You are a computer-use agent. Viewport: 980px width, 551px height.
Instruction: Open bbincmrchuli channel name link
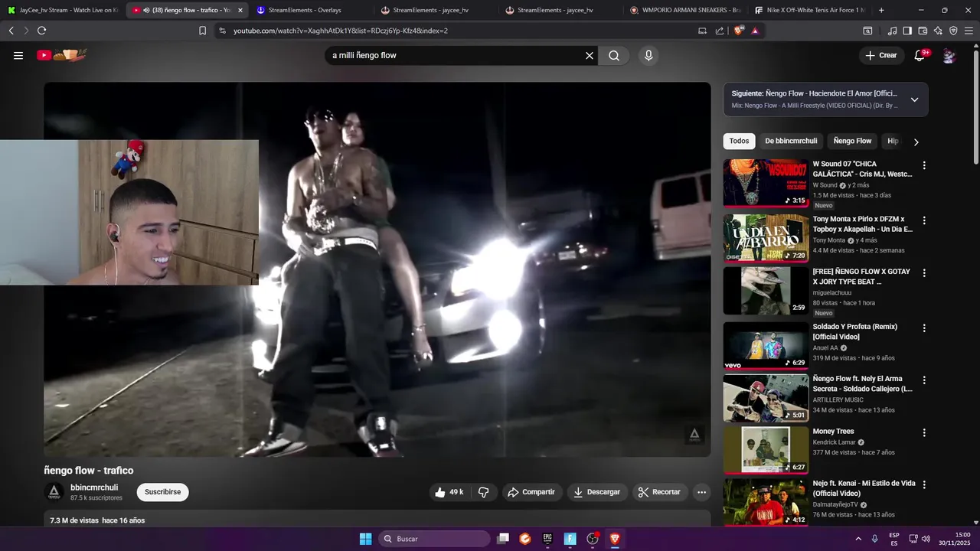(94, 487)
